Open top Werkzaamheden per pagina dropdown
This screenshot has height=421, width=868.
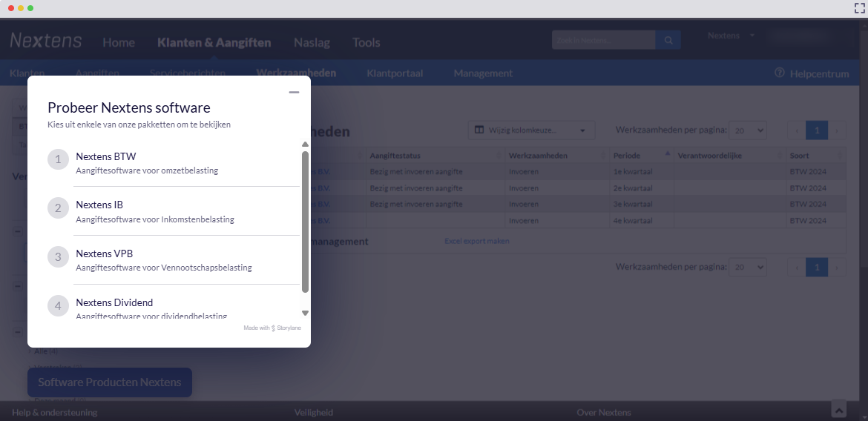747,130
